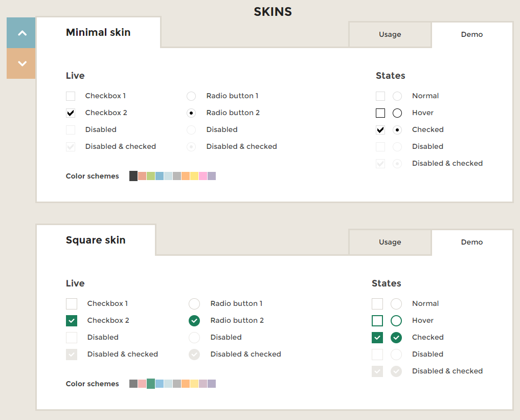Pick orange color scheme in Square skin

tap(186, 384)
